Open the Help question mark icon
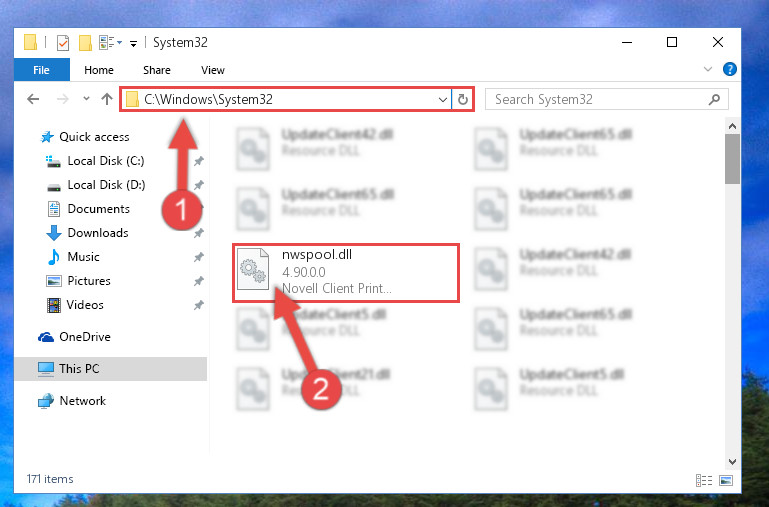769x507 pixels. 729,69
